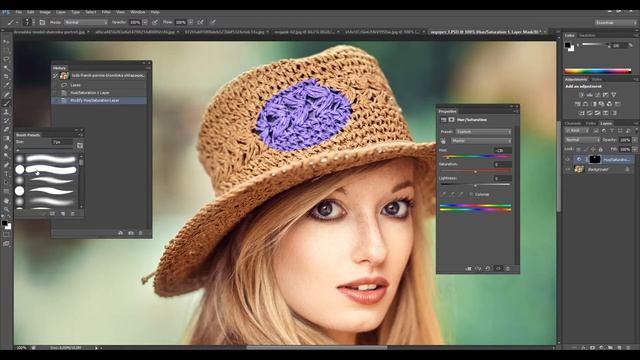Image resolution: width=640 pixels, height=360 pixels.
Task: Create new brush preset icon
Action: tap(62, 213)
